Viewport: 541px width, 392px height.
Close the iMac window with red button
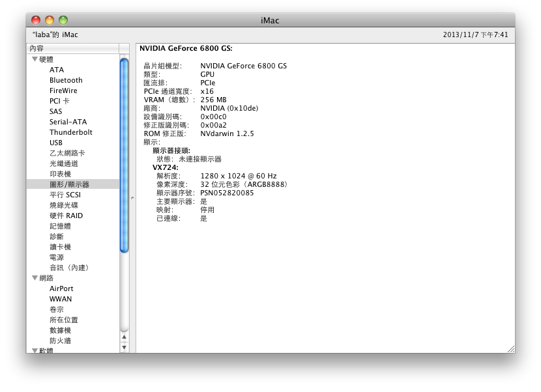36,20
